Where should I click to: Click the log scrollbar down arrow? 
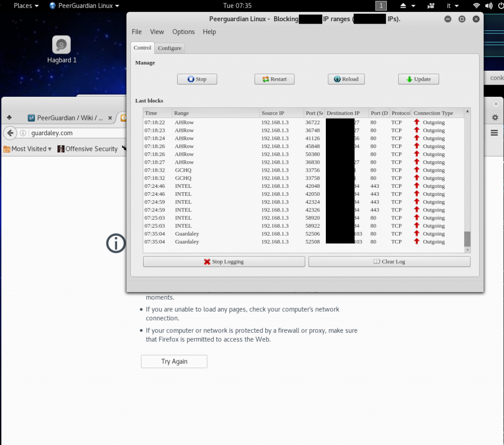pyautogui.click(x=468, y=250)
